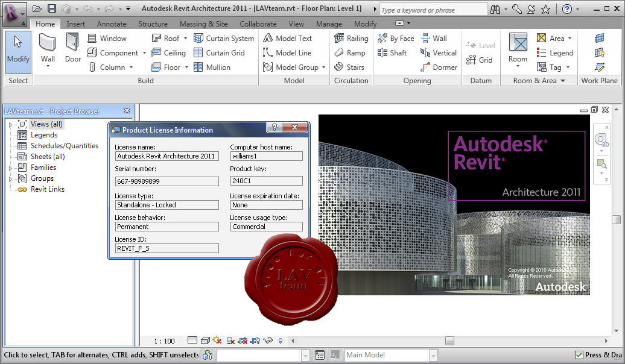This screenshot has height=364, width=625.
Task: Click in the keyword search field
Action: (433, 10)
